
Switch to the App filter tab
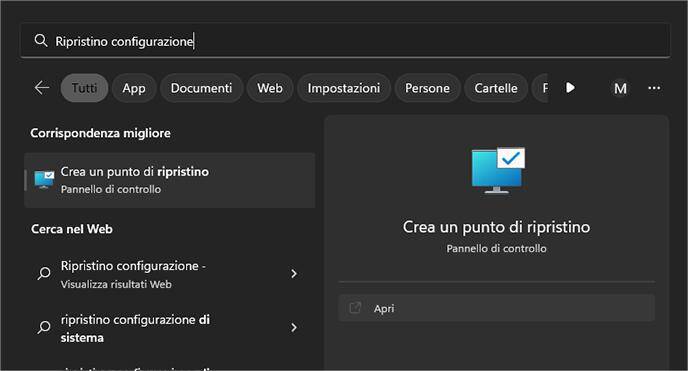point(134,88)
